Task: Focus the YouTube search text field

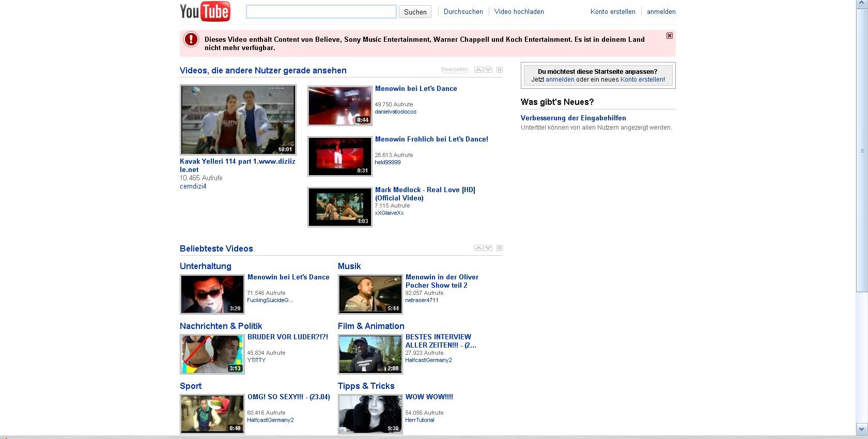Action: (x=321, y=12)
